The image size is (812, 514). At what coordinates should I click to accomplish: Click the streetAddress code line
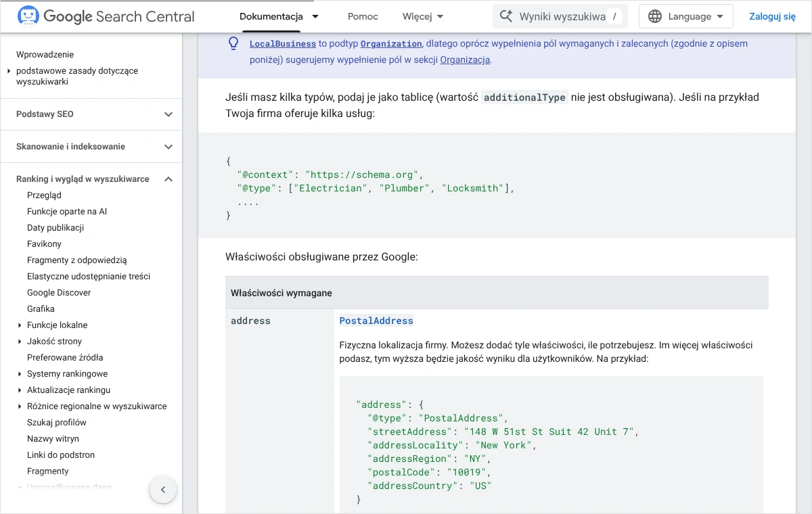503,431
